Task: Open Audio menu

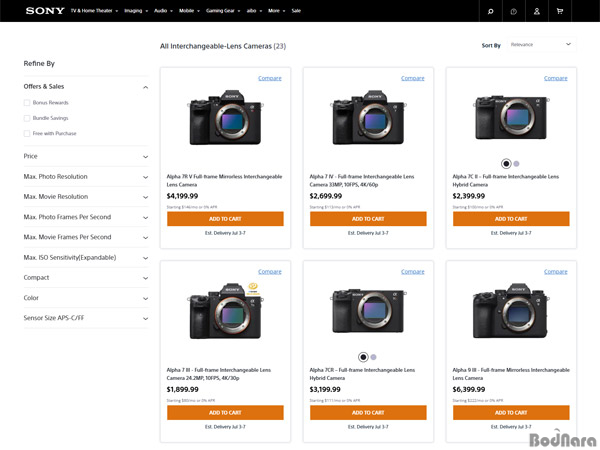Action: (x=163, y=11)
